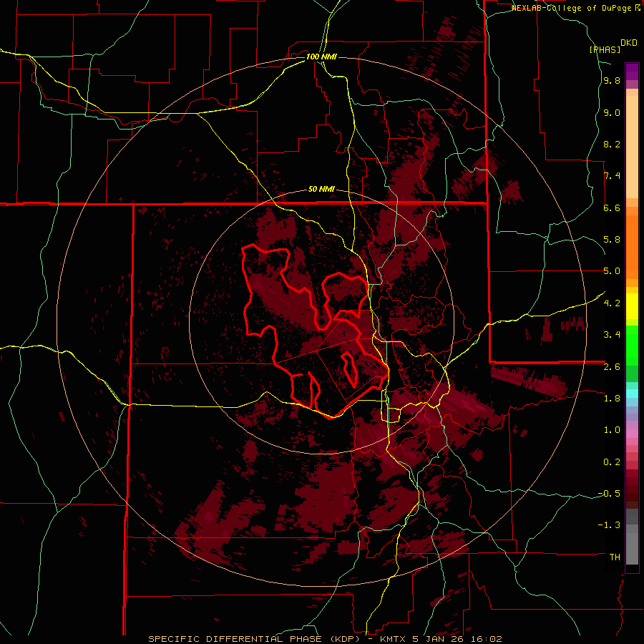Click the 1.0 value on the color scale
This screenshot has width=644, height=644.
pos(612,430)
